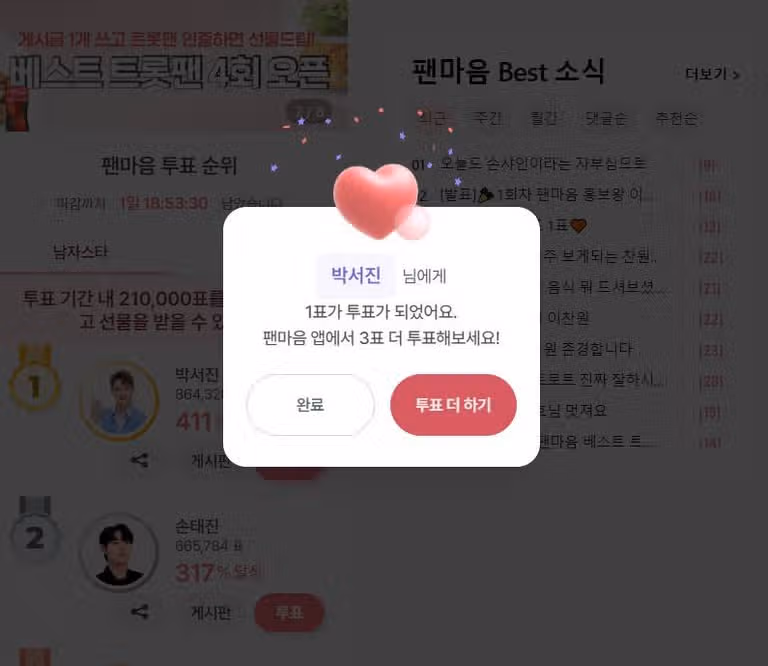The image size is (768, 666).
Task: Click 박서진's profile photo thumbnail
Action: tap(120, 401)
